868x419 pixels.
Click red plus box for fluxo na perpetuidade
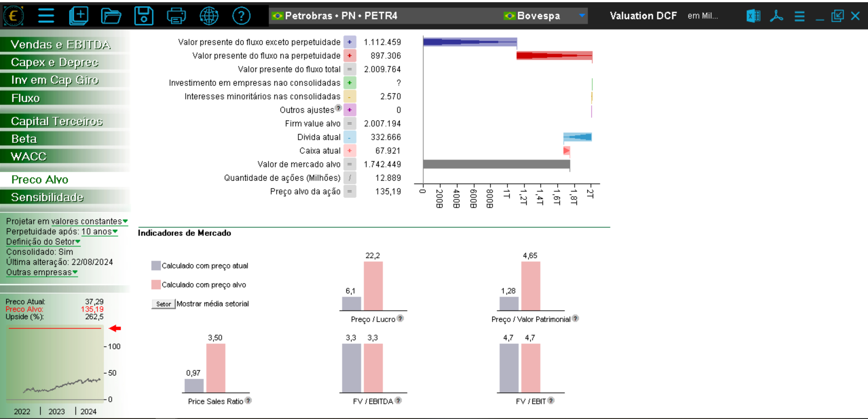point(349,56)
